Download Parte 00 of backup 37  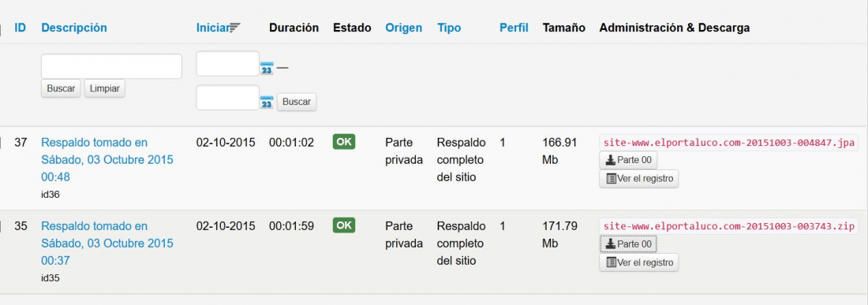click(x=628, y=160)
